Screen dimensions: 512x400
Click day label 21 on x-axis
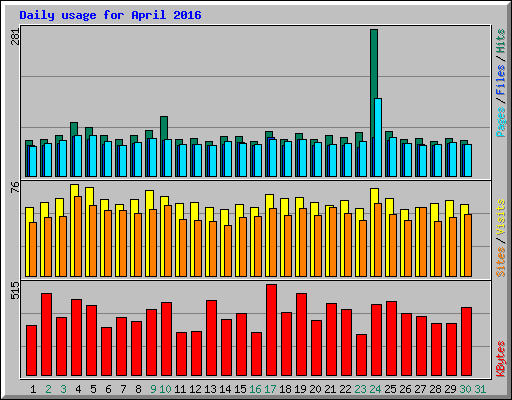[330, 389]
